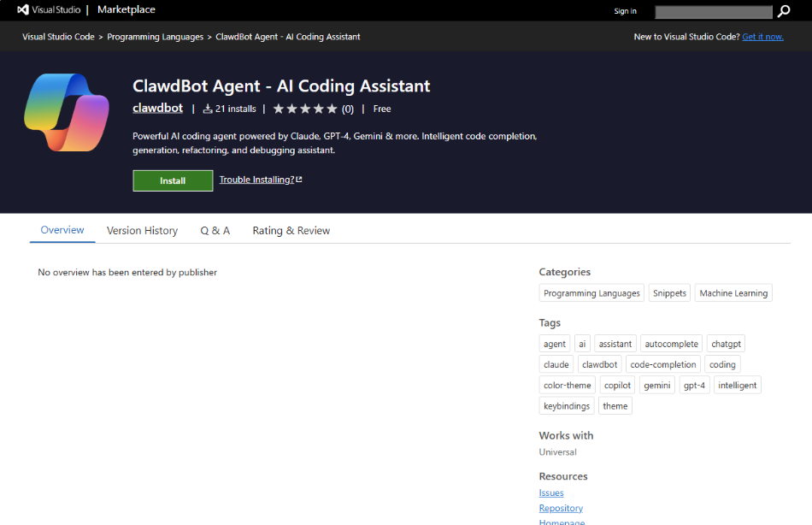Click the coding tag
Viewport: 812px width, 525px height.
tap(722, 364)
